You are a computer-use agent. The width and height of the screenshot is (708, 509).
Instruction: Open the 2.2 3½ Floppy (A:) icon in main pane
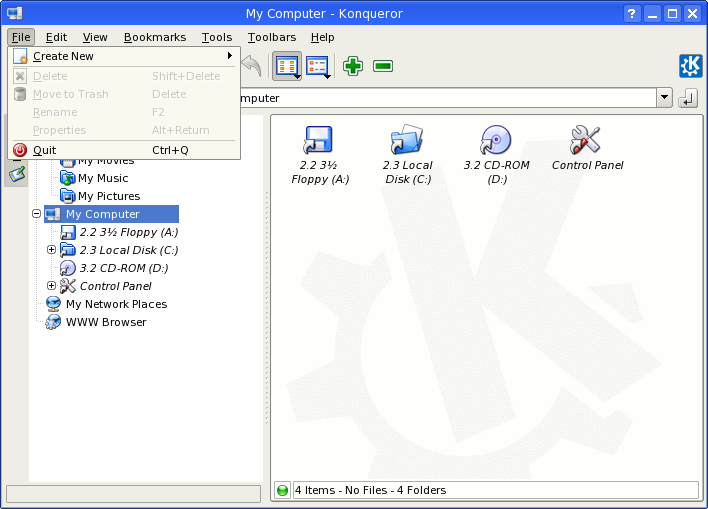click(x=318, y=140)
